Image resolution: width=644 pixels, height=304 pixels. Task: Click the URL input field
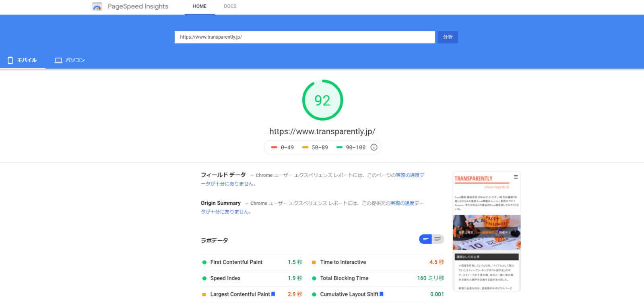point(304,37)
